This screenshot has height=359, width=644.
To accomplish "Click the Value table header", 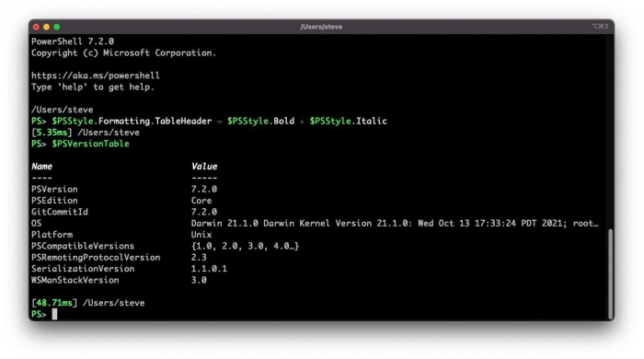I will coord(204,167).
